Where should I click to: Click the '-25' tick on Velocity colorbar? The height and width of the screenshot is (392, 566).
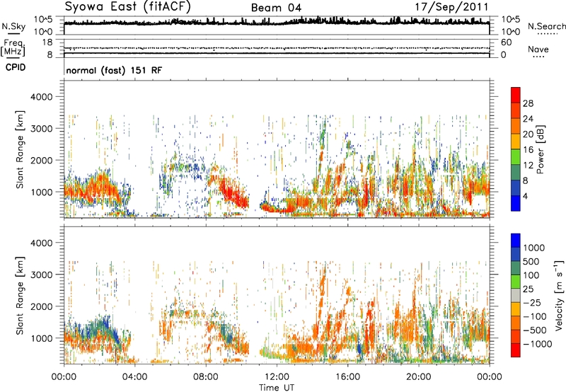532,302
